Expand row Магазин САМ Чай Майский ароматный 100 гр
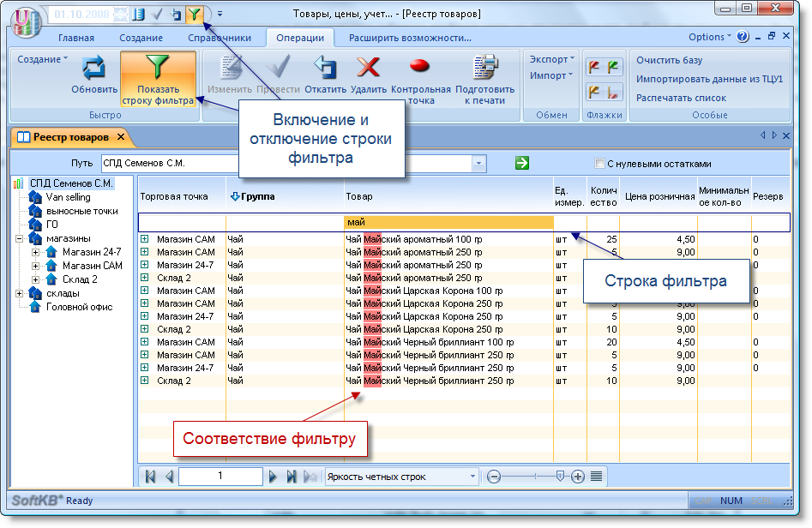Screen dimensions: 812x528 [x=145, y=238]
